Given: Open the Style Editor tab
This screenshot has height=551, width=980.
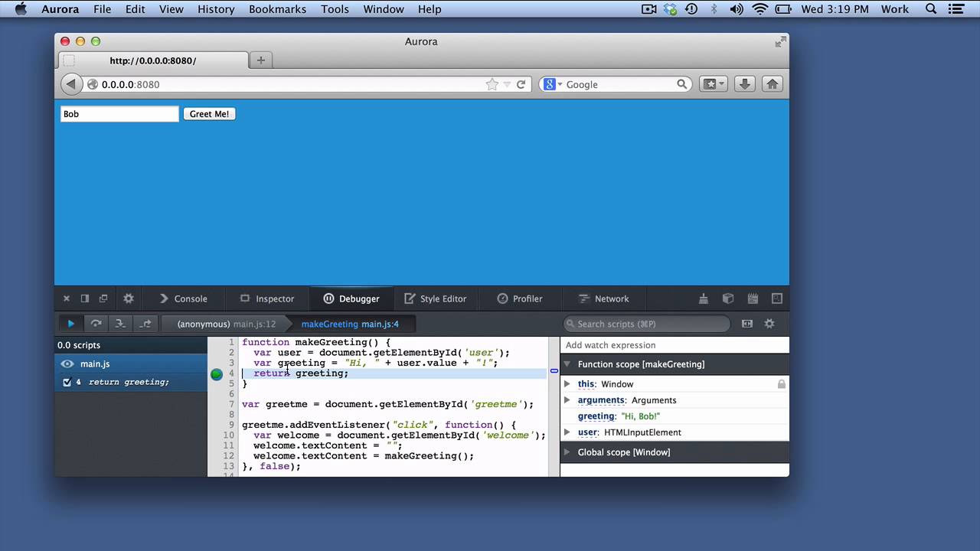Looking at the screenshot, I should [435, 298].
